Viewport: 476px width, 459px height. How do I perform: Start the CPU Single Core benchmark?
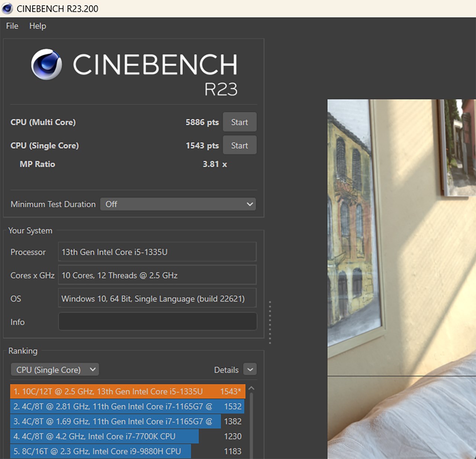coord(239,145)
